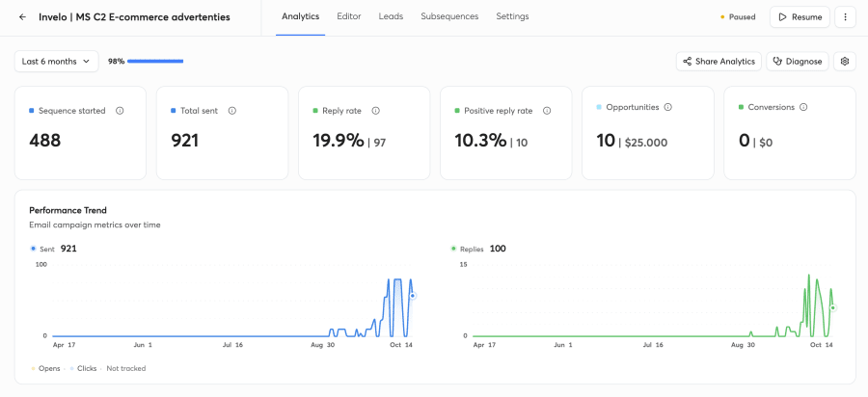
Task: Select the Conversions $0 card
Action: point(790,133)
